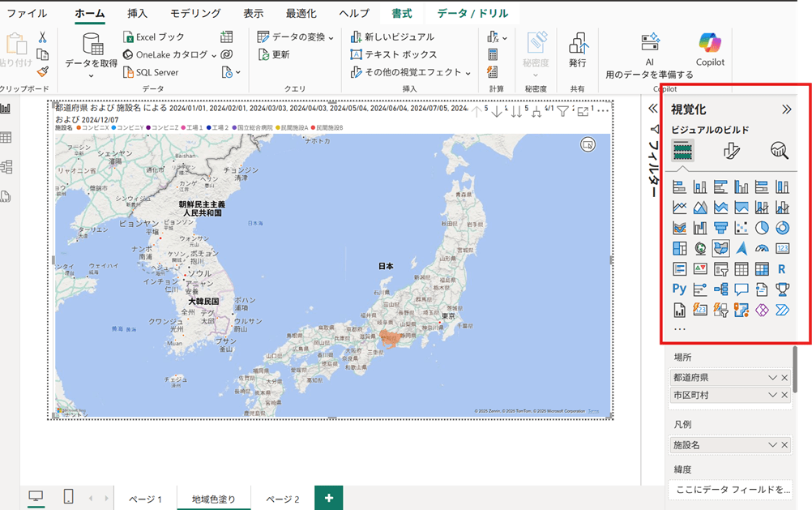Select the card visual showing 123

click(x=783, y=249)
